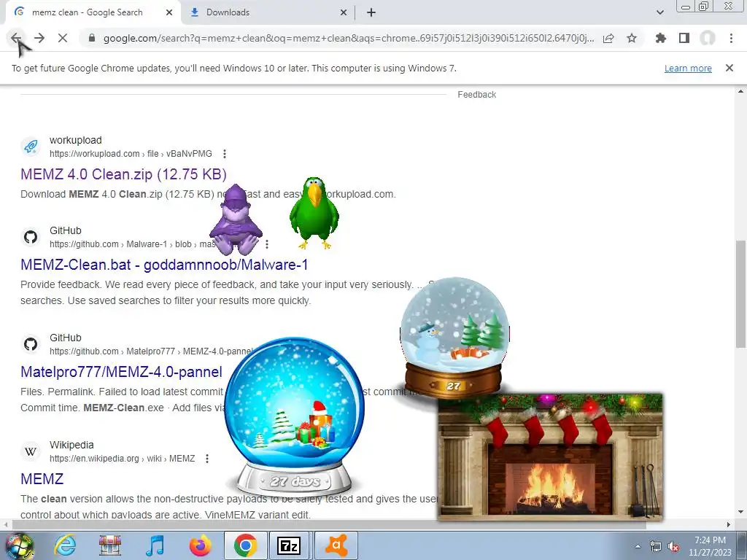Viewport: 747px width, 560px height.
Task: Click the horizontal scroll right arrow
Action: click(x=729, y=524)
